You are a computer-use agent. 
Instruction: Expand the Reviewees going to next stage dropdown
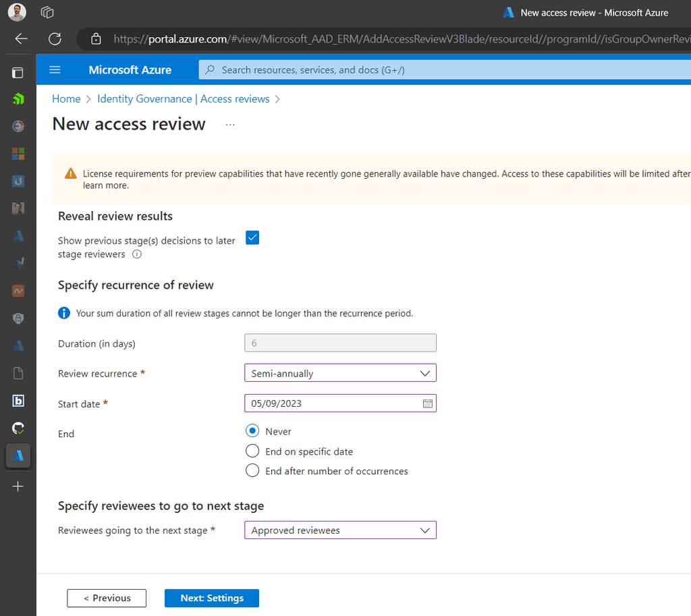click(340, 530)
